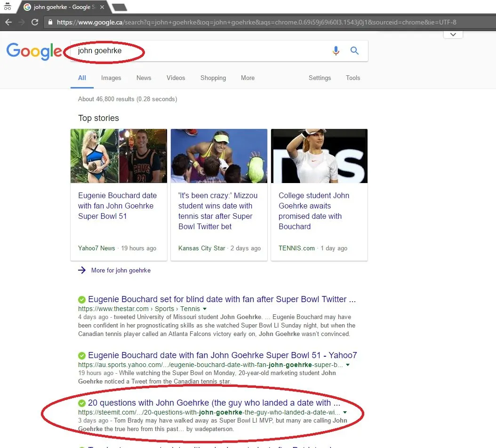Viewport: 496px width, 448px height.
Task: Click the chevron dropdown at top right
Action: (x=453, y=34)
